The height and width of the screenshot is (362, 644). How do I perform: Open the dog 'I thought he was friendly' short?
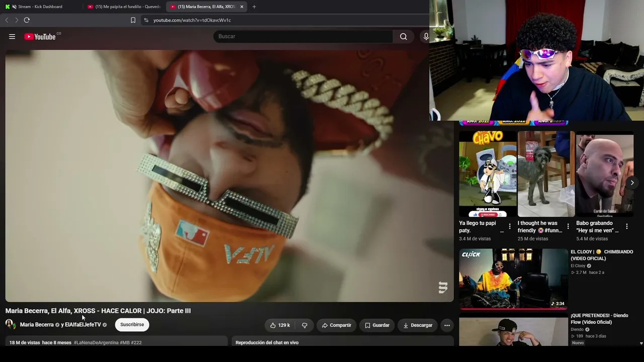546,174
